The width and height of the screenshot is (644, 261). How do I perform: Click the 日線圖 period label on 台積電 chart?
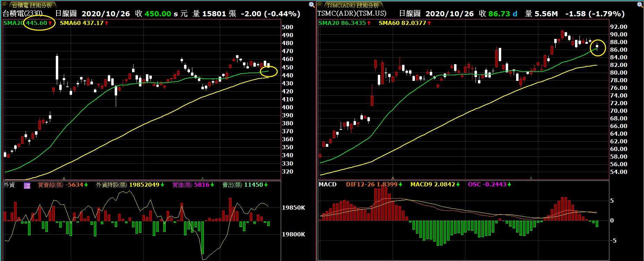point(66,14)
